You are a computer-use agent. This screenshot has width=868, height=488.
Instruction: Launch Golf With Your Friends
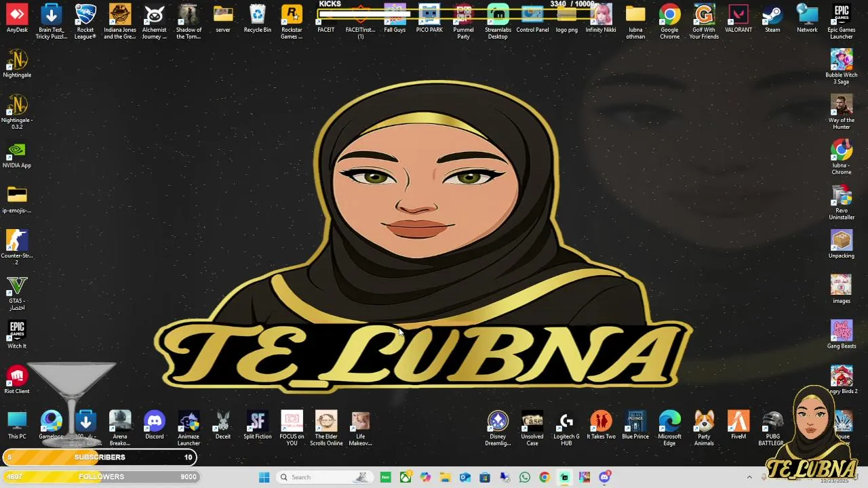pos(704,22)
